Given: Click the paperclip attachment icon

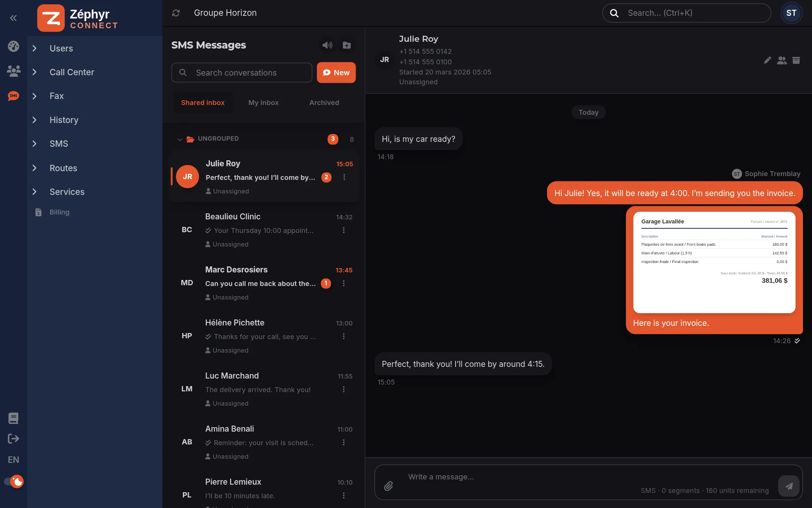Looking at the screenshot, I should pyautogui.click(x=389, y=486).
